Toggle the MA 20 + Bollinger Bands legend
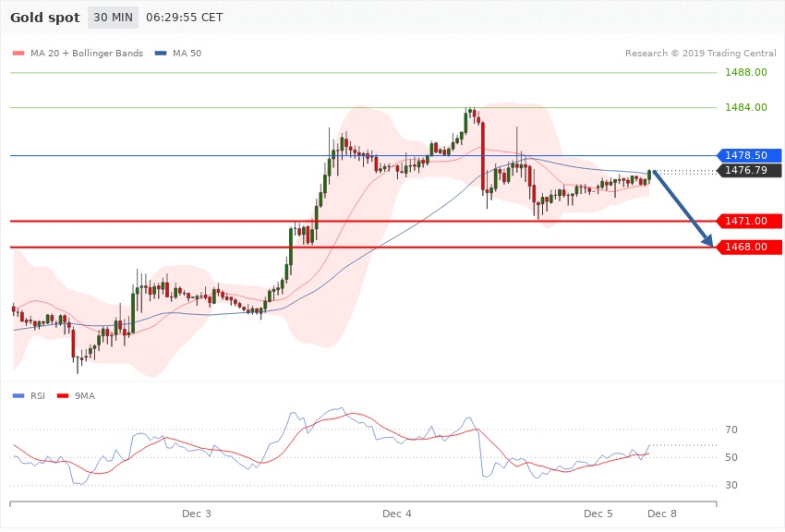The width and height of the screenshot is (785, 532). tap(78, 54)
